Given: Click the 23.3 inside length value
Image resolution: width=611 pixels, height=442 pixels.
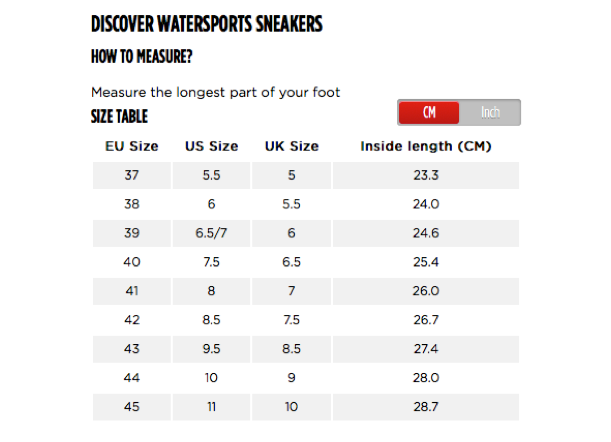Looking at the screenshot, I should 426,175.
